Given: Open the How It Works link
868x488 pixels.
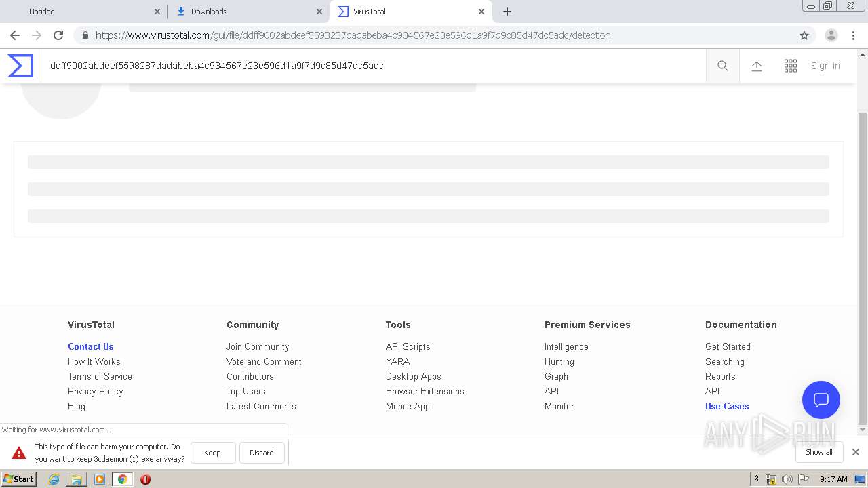Looking at the screenshot, I should [x=94, y=361].
